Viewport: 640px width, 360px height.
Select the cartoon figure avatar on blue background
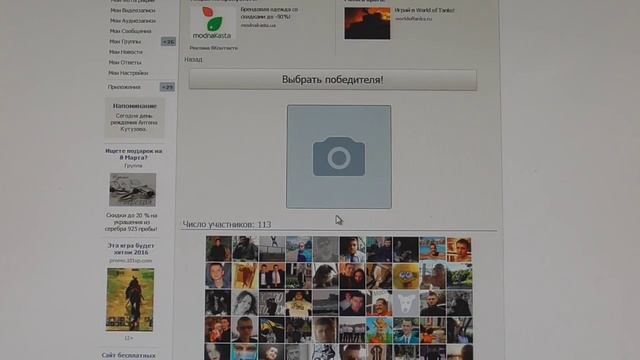(x=379, y=330)
